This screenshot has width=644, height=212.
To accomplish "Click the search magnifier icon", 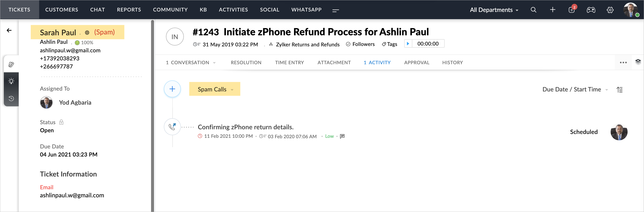I will (x=533, y=10).
